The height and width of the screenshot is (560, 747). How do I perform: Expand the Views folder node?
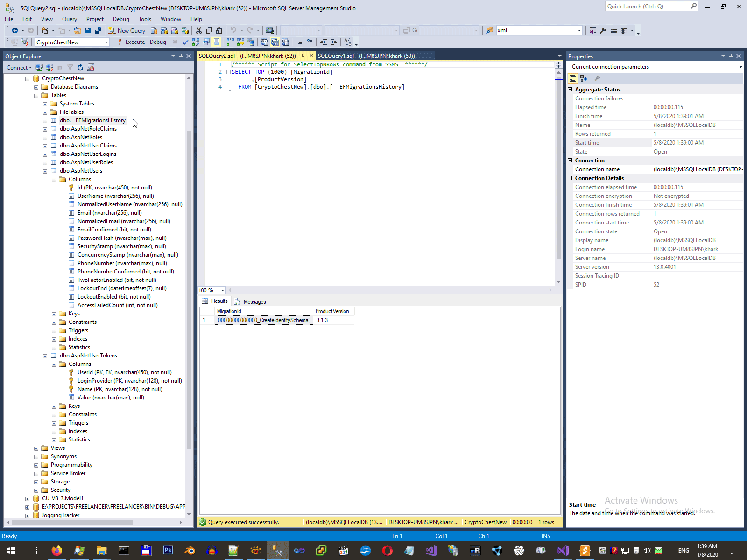click(x=36, y=448)
